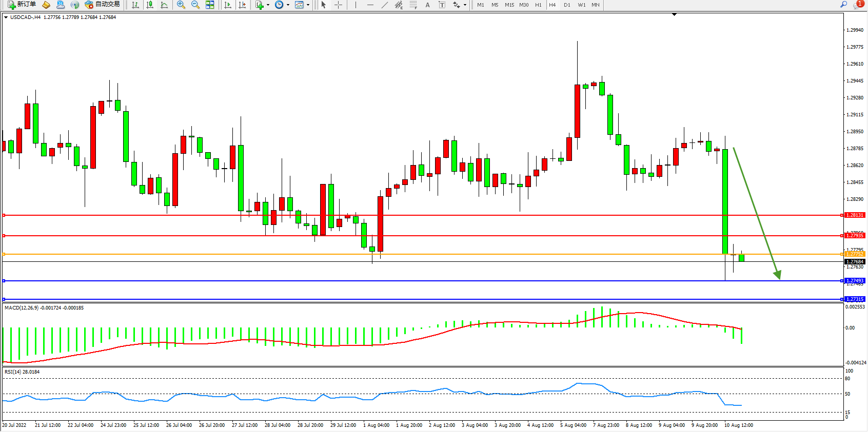Select the trendline drawing tool
The width and height of the screenshot is (868, 432).
click(384, 5)
